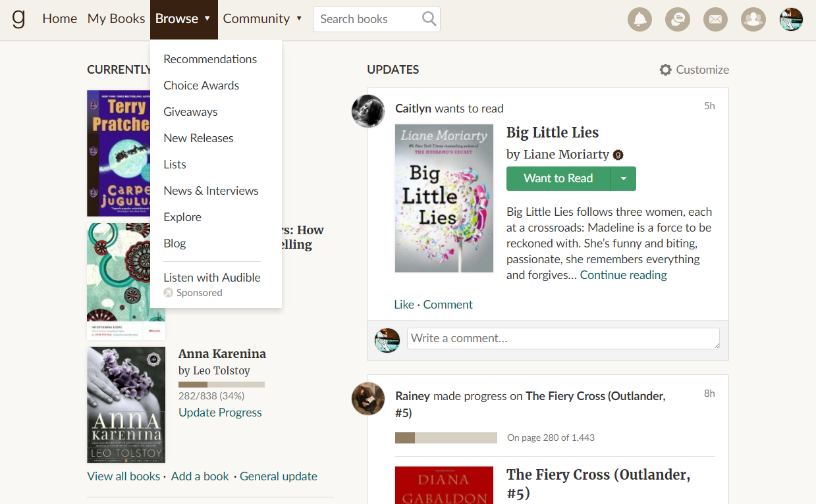Click View all books link
Image resolution: width=816 pixels, height=504 pixels.
pyautogui.click(x=124, y=476)
